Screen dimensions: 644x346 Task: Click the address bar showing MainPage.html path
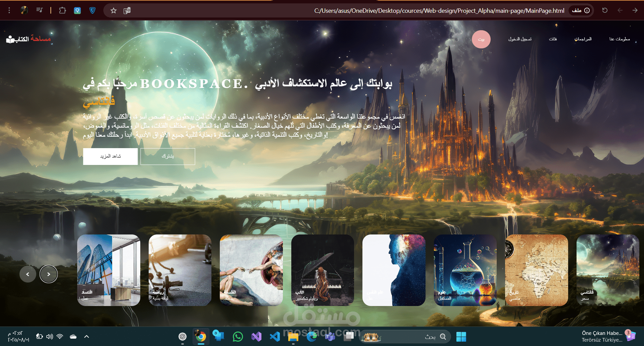pos(439,11)
